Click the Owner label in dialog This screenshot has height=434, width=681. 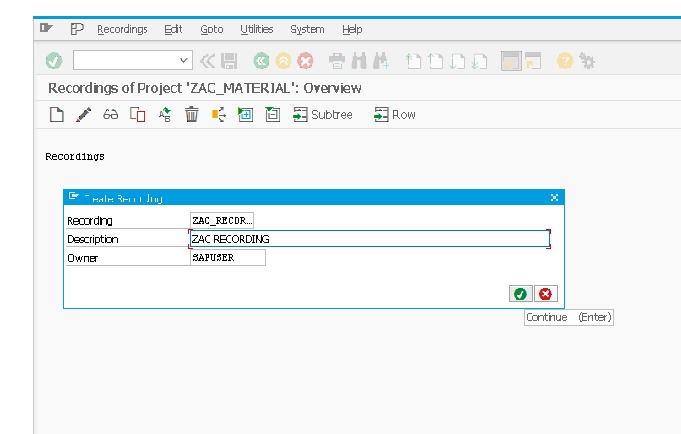tap(83, 258)
